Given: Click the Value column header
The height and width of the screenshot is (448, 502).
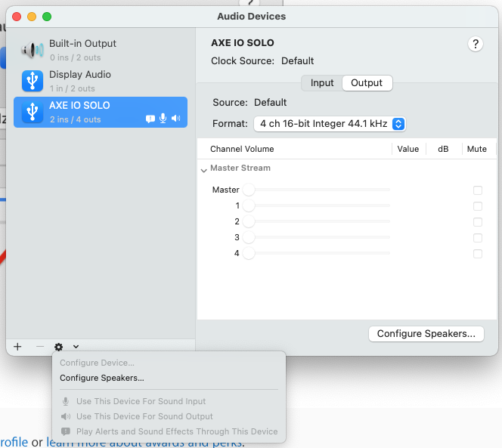Looking at the screenshot, I should click(x=408, y=149).
